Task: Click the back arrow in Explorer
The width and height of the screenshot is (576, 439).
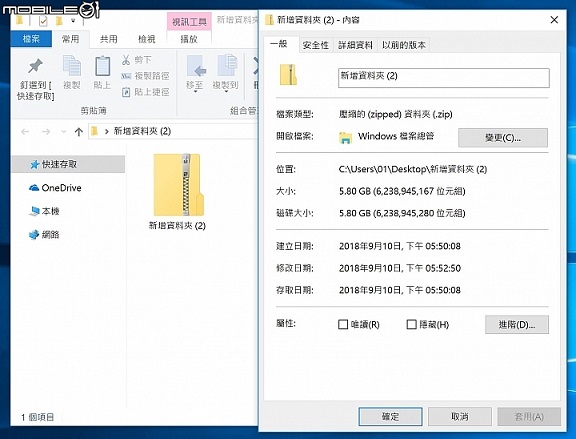Action: point(25,132)
